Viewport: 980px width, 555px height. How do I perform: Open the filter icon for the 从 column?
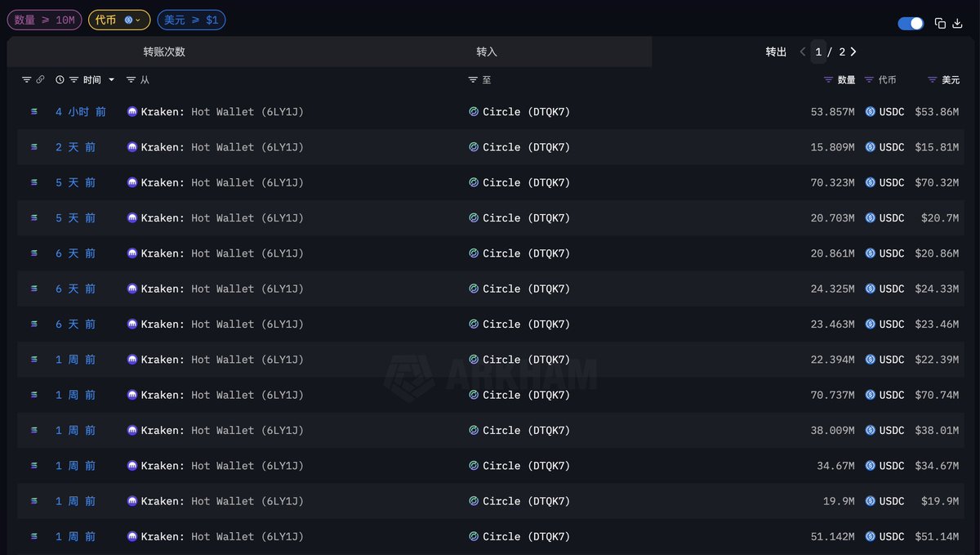(x=131, y=80)
